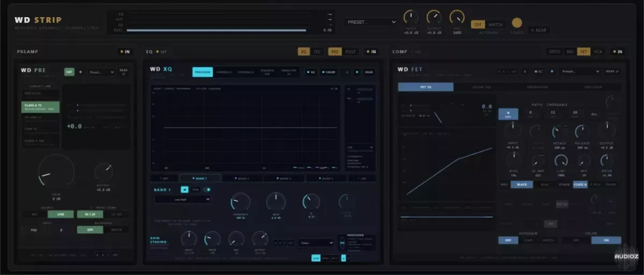Select PRECISION in the circuit list
Screen dimensions: 644x275
(40, 93)
